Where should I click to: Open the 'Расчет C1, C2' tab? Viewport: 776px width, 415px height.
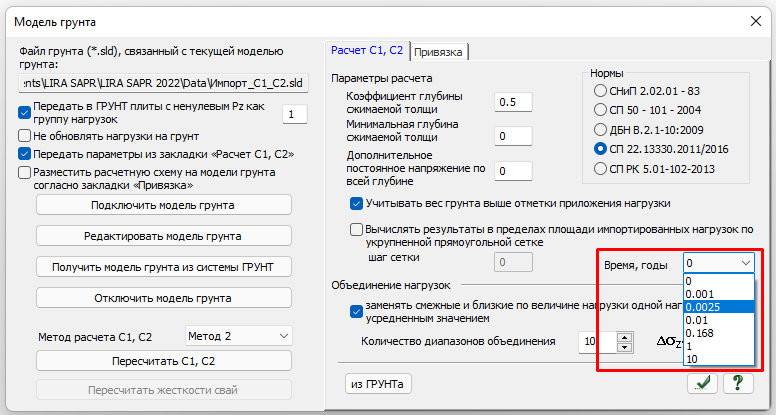tap(367, 50)
